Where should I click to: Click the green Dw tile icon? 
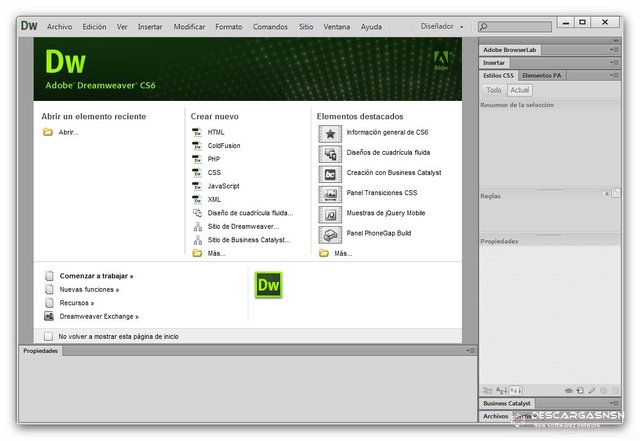click(269, 285)
